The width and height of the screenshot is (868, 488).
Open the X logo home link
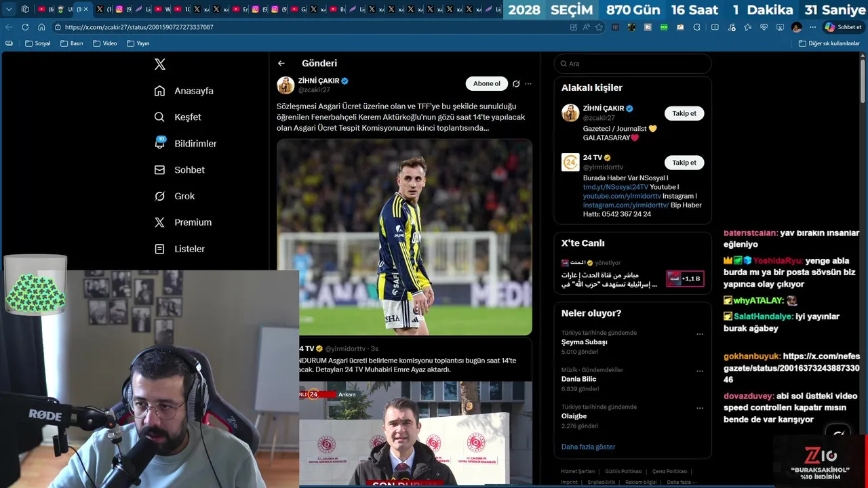coord(159,64)
